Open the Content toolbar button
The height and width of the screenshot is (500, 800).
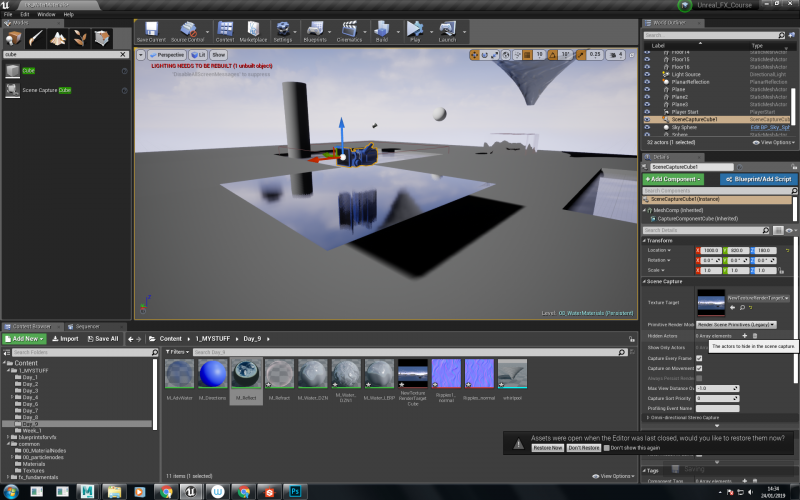pos(224,32)
